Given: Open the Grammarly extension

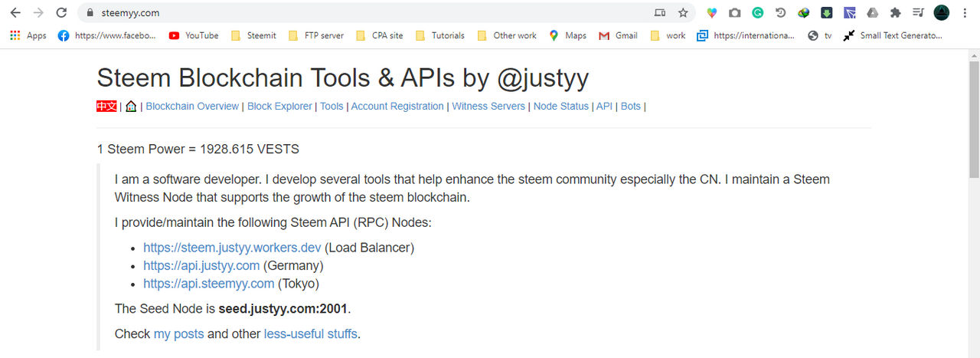Looking at the screenshot, I should point(758,13).
